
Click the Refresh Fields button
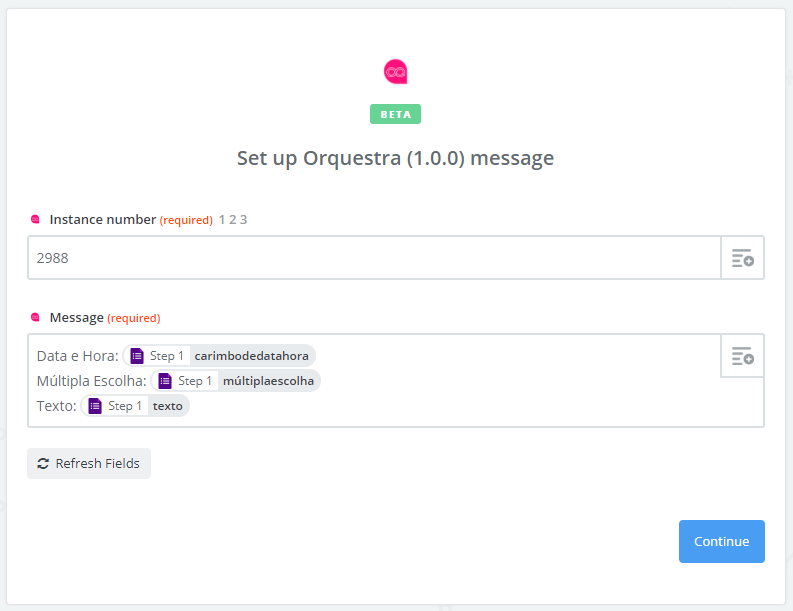(89, 463)
